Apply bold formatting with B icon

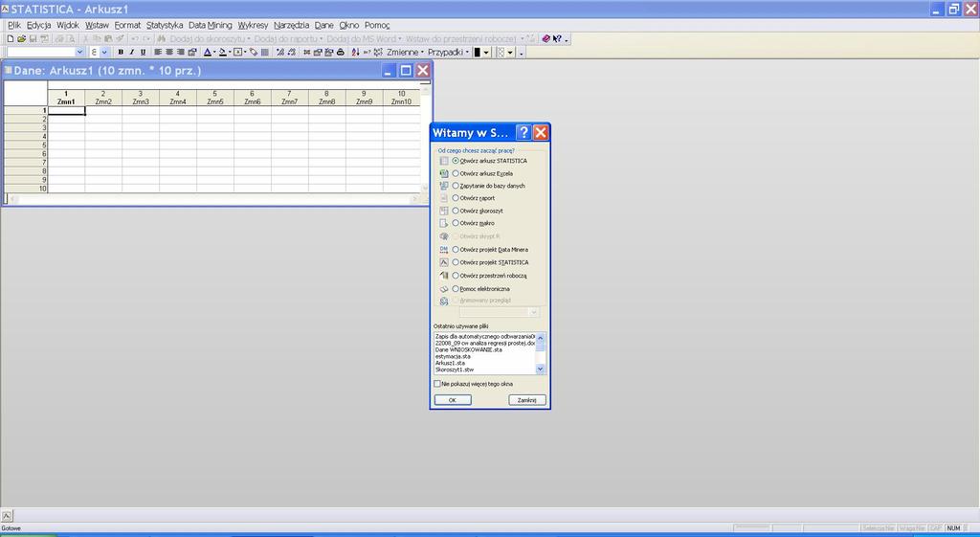121,53
